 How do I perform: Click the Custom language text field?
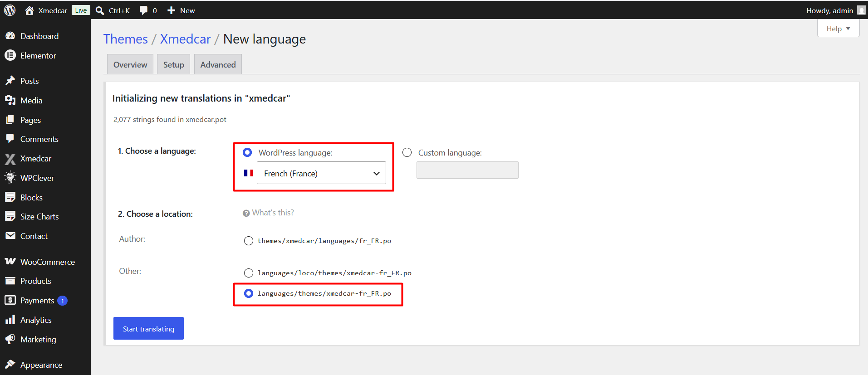[467, 170]
